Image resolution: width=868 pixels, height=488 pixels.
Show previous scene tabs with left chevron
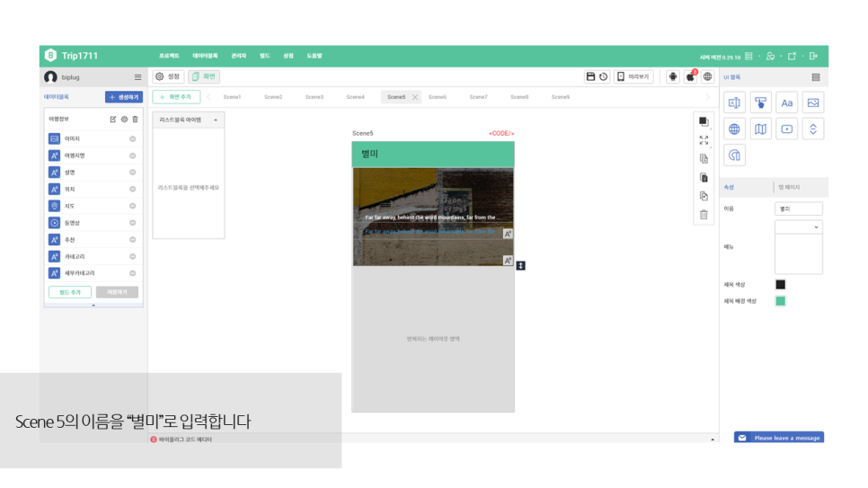[x=208, y=97]
